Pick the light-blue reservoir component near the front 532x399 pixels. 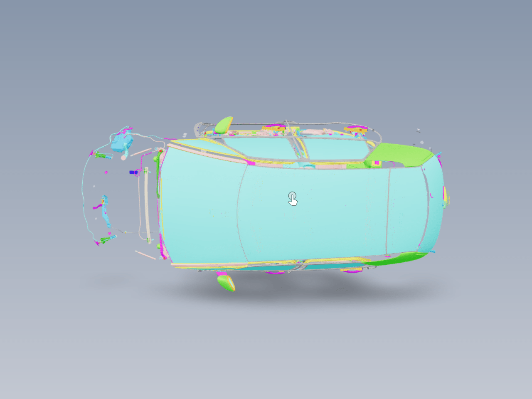122,142
